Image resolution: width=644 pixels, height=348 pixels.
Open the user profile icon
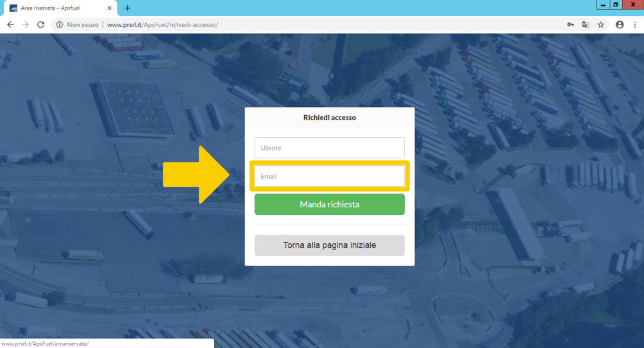(620, 24)
